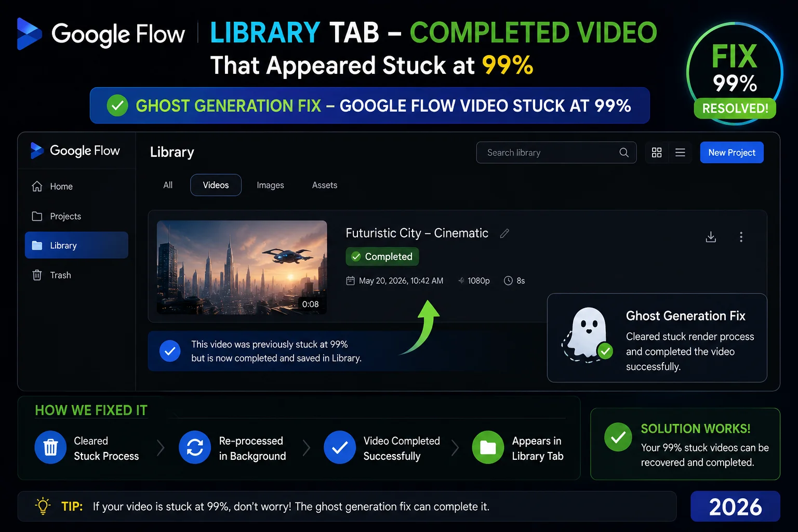The image size is (798, 532).
Task: Click the 2026 badge
Action: pos(735,507)
